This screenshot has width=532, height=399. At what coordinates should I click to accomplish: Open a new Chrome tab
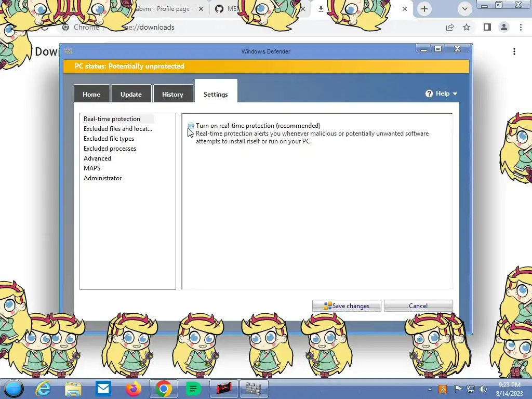424,9
